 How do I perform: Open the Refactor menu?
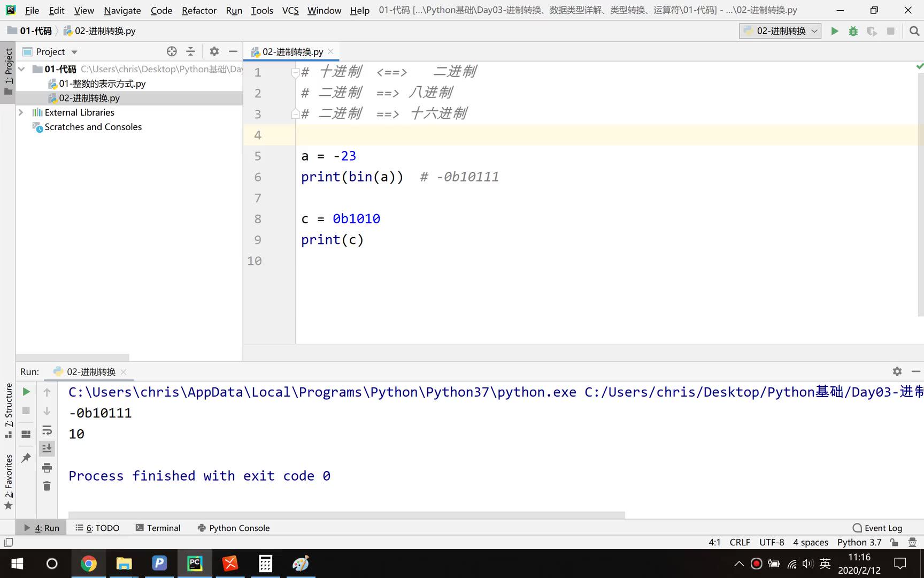(x=199, y=10)
